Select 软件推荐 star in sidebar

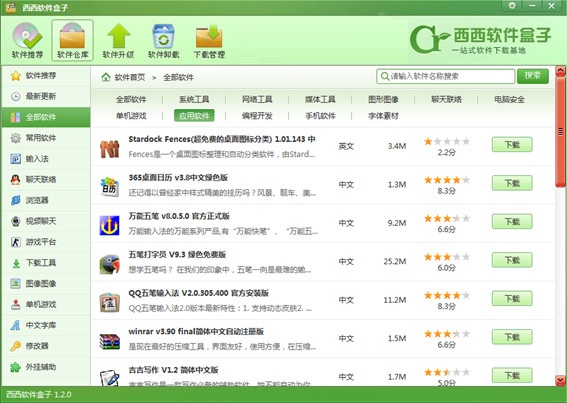[46, 75]
